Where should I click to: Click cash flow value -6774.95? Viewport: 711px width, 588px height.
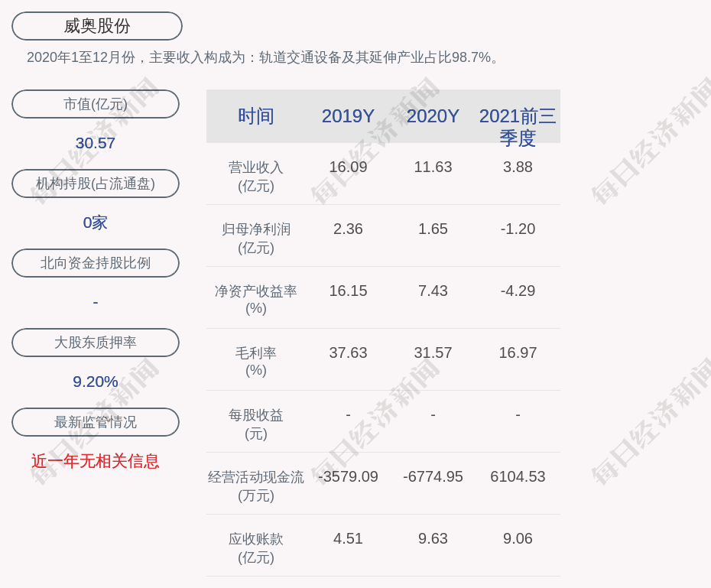click(x=433, y=476)
